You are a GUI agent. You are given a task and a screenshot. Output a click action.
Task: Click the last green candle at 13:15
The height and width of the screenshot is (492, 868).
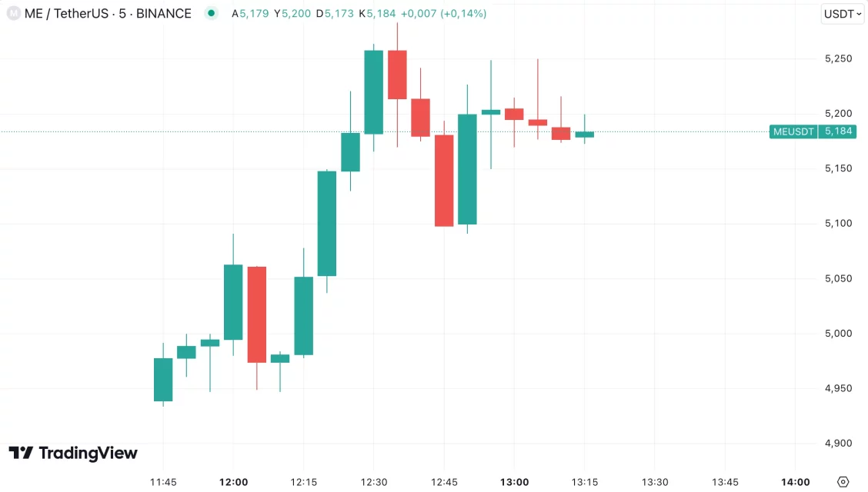coord(584,135)
